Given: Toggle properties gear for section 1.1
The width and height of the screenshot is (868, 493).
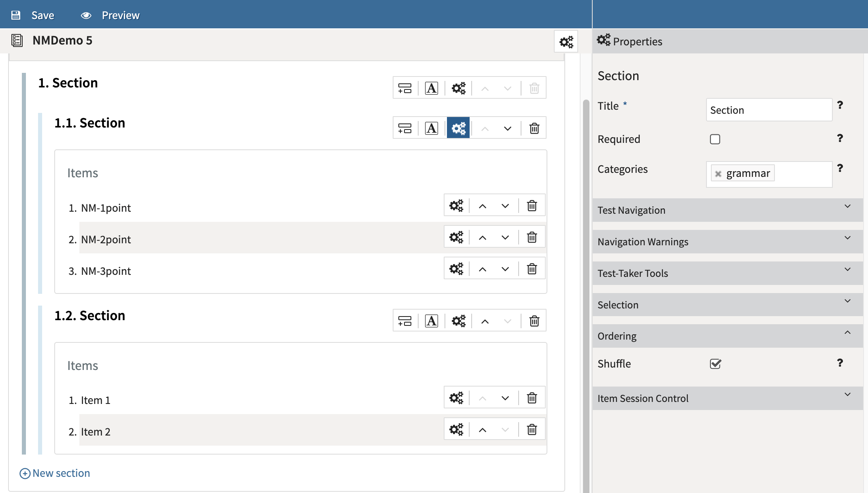Looking at the screenshot, I should 458,128.
